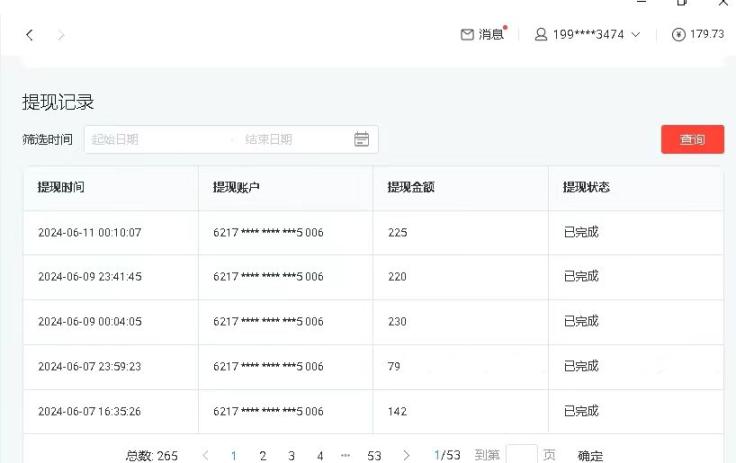Click the user profile avatar icon
The width and height of the screenshot is (736, 463).
[541, 34]
